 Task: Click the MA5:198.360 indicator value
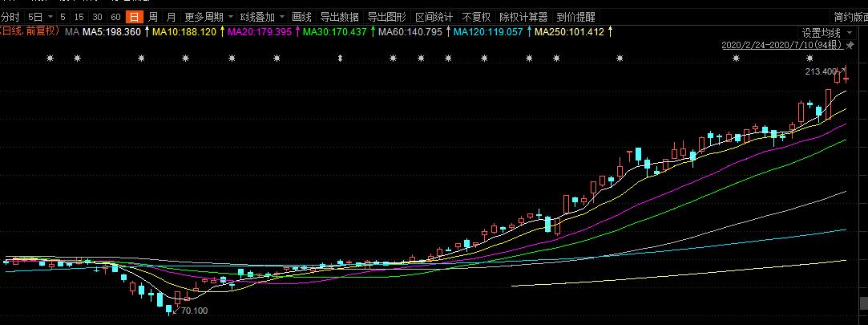tap(111, 32)
